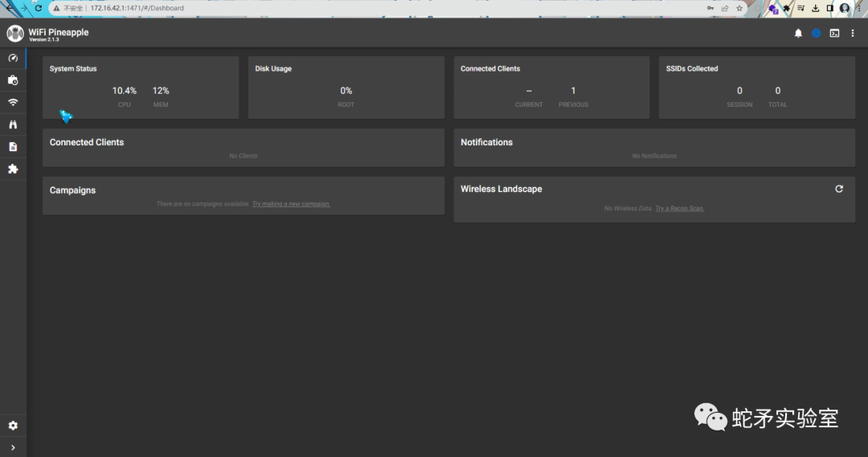Click the PREVIOUS connected clients count
868x457 pixels.
click(573, 91)
